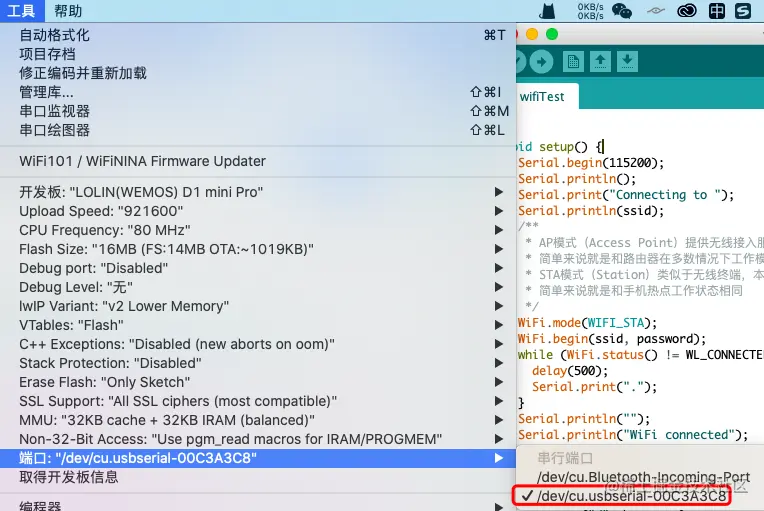Expand the 编程器 programmer submenu

(258, 506)
